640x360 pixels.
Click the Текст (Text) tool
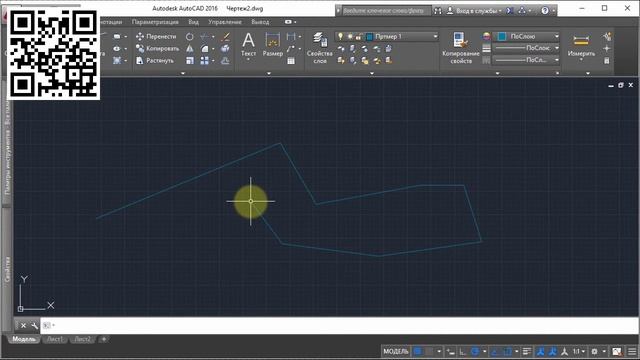[x=248, y=46]
